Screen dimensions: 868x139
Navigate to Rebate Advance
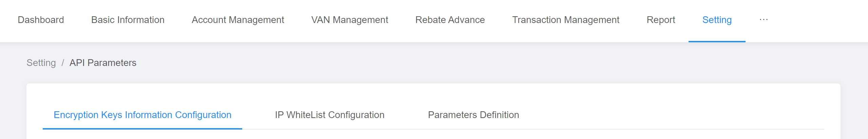[450, 20]
